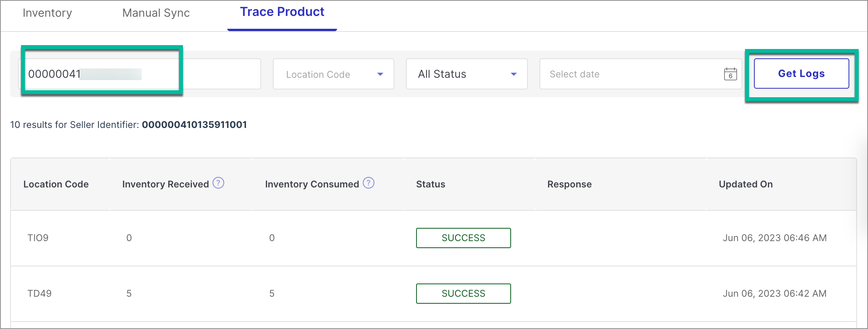Switch to the Manual Sync tab

[x=156, y=13]
